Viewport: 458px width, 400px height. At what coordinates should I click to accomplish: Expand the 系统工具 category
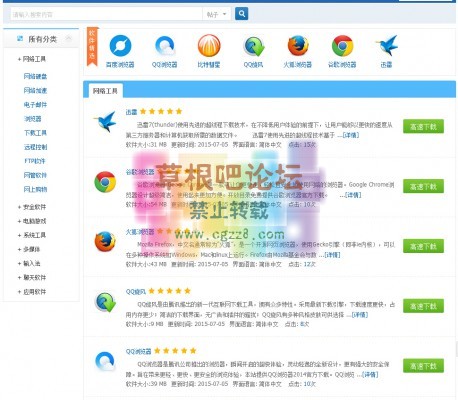point(32,235)
